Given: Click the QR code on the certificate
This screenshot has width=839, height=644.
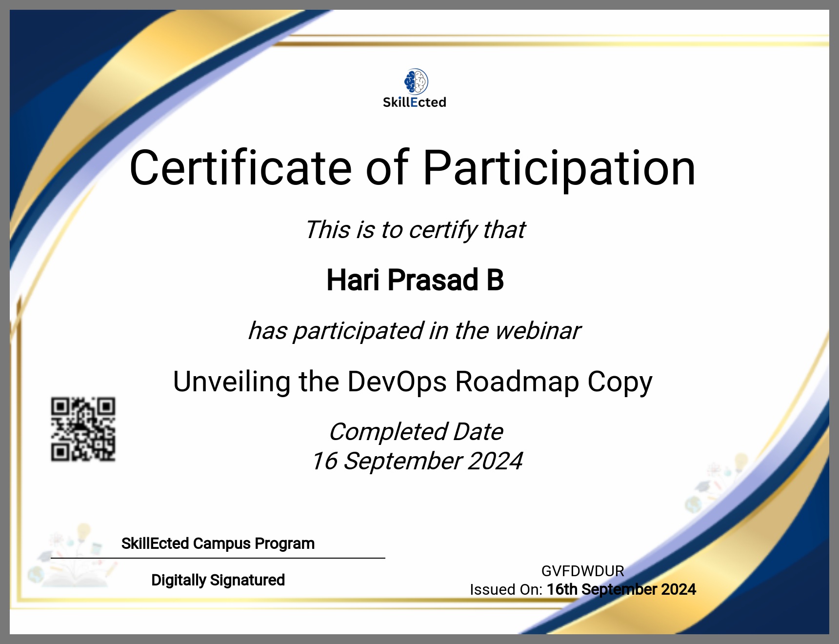Looking at the screenshot, I should coord(83,429).
